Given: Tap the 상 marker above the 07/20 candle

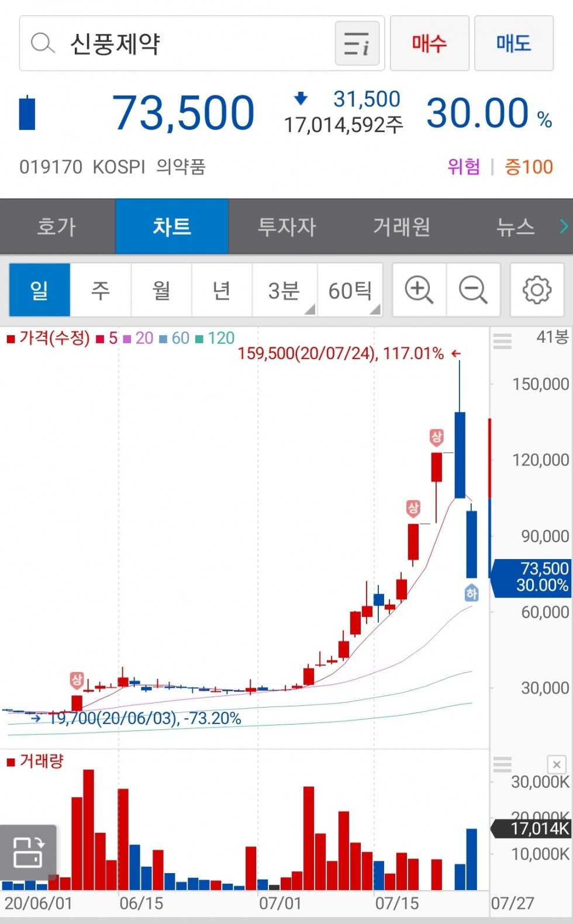Looking at the screenshot, I should 413,508.
